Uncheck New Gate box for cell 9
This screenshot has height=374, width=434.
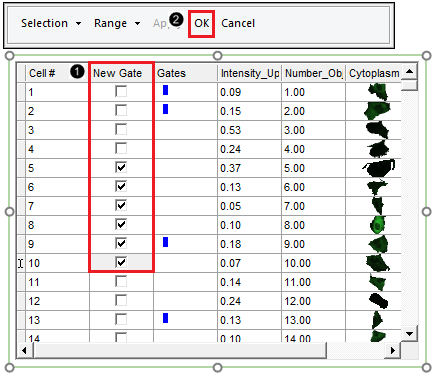click(121, 243)
